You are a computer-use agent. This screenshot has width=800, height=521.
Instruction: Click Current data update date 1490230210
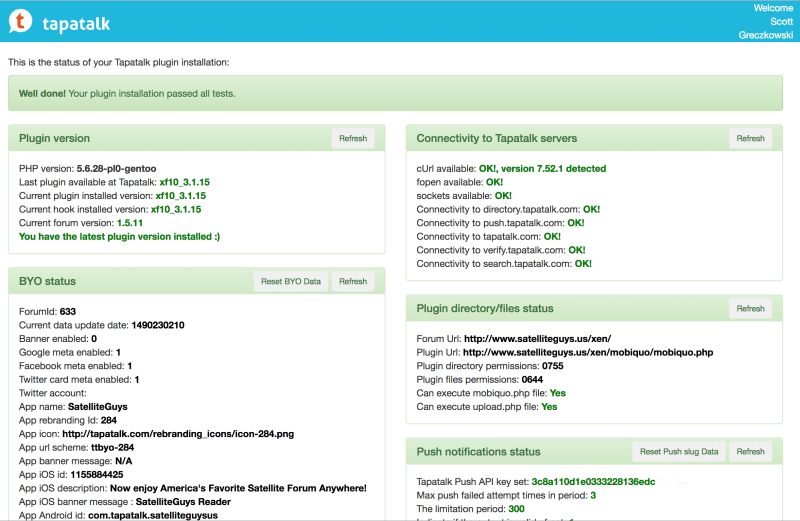point(102,325)
